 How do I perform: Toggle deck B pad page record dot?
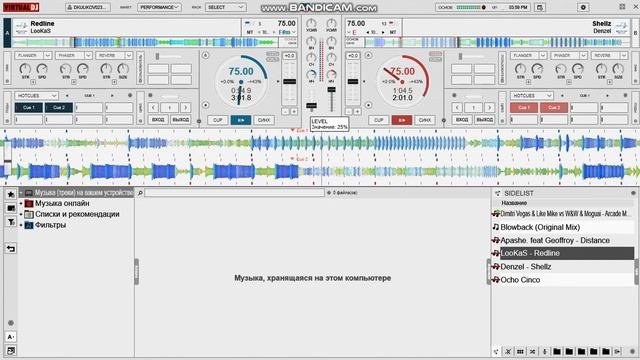pos(625,96)
